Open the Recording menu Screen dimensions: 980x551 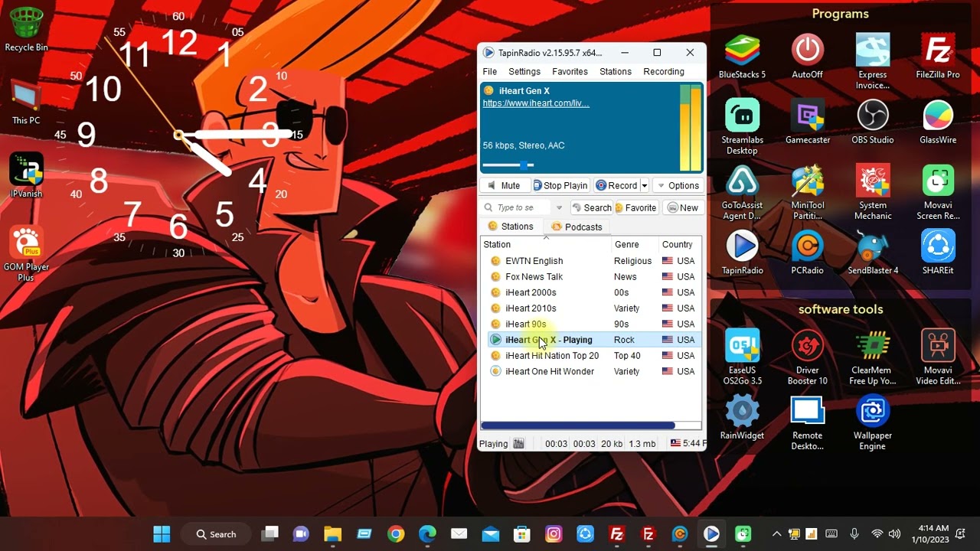pyautogui.click(x=664, y=72)
